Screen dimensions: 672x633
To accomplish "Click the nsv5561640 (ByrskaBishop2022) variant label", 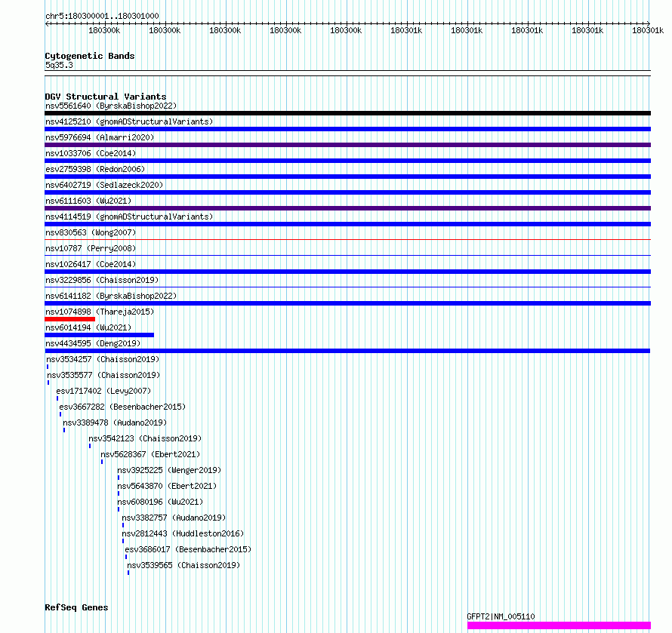I will coord(111,106).
